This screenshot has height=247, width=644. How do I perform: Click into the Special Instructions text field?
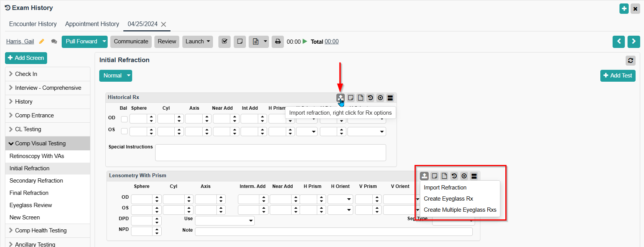click(x=270, y=153)
